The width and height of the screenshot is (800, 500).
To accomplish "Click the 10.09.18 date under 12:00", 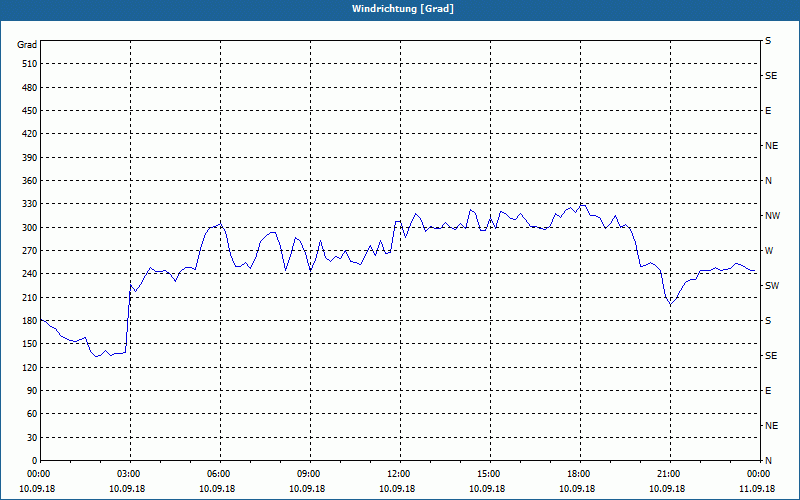I will (x=397, y=489).
